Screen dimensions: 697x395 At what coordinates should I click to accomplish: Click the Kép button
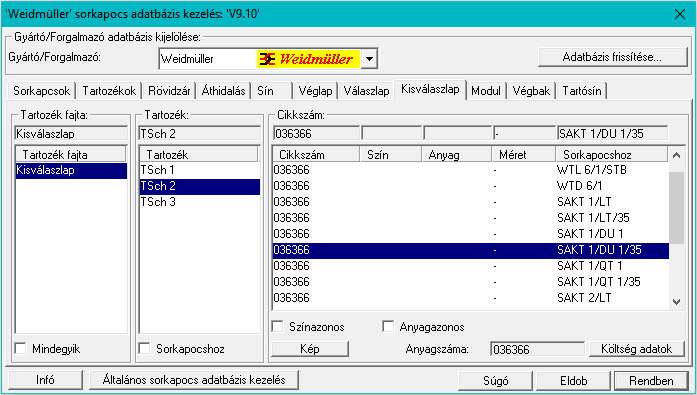click(x=310, y=349)
